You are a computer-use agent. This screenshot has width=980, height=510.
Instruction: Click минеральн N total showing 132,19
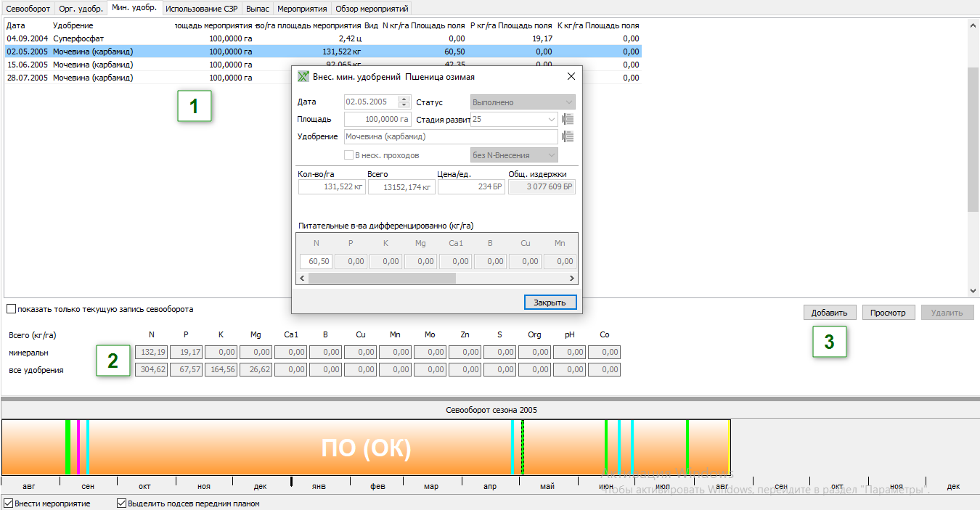click(x=151, y=352)
